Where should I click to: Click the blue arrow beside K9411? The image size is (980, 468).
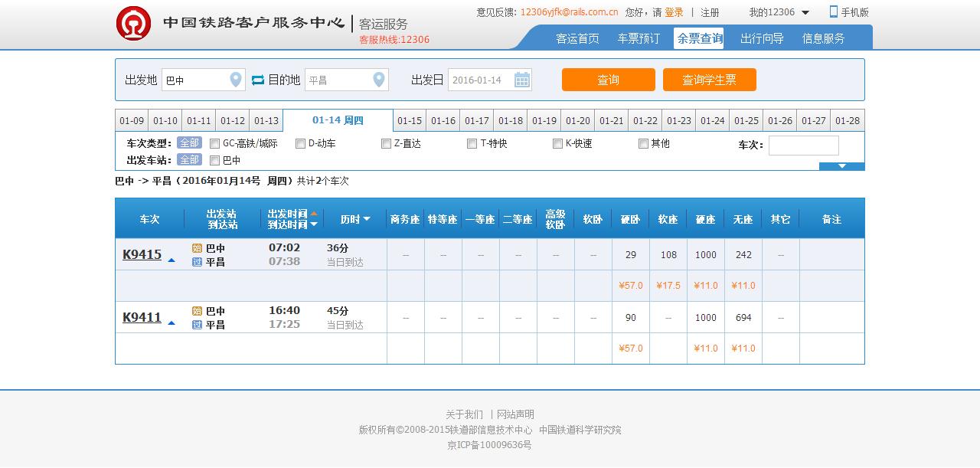coord(171,323)
